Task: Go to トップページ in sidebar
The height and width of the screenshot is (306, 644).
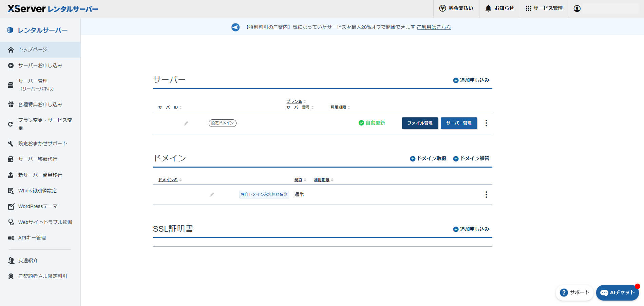Action: point(40,50)
